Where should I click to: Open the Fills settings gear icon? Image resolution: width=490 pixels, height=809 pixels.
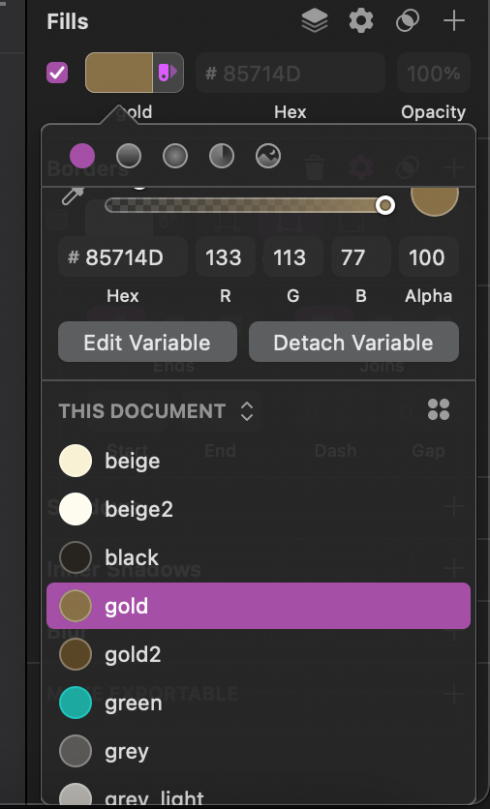pos(361,21)
